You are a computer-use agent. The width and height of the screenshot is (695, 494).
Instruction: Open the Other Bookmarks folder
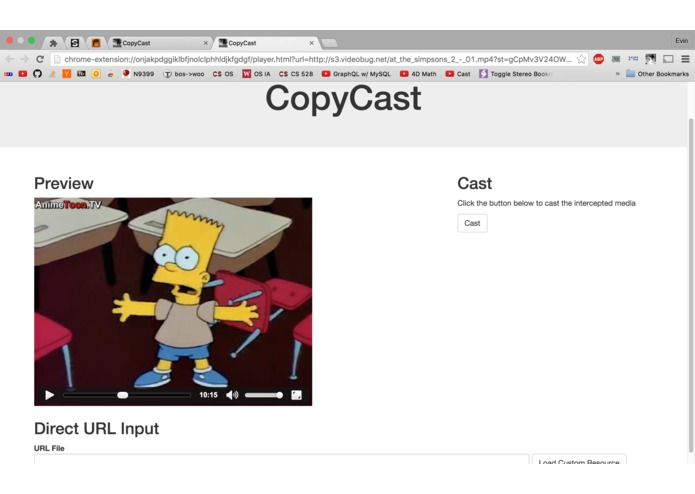[657, 74]
